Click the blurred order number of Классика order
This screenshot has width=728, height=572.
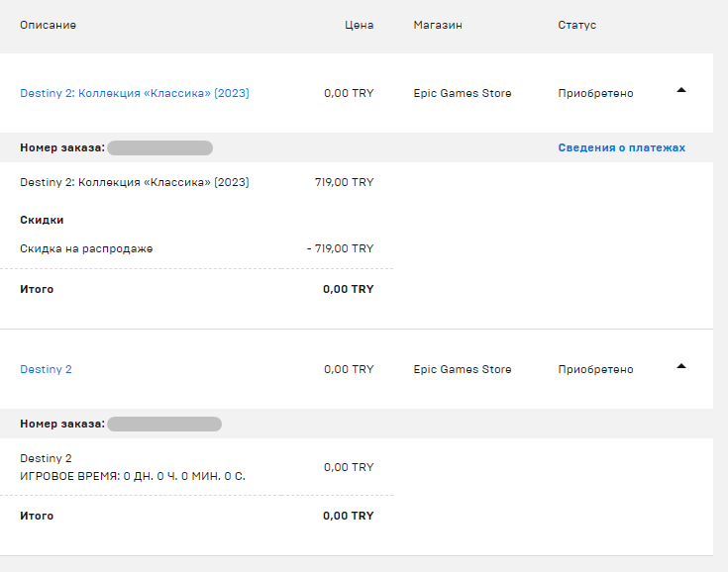(160, 148)
